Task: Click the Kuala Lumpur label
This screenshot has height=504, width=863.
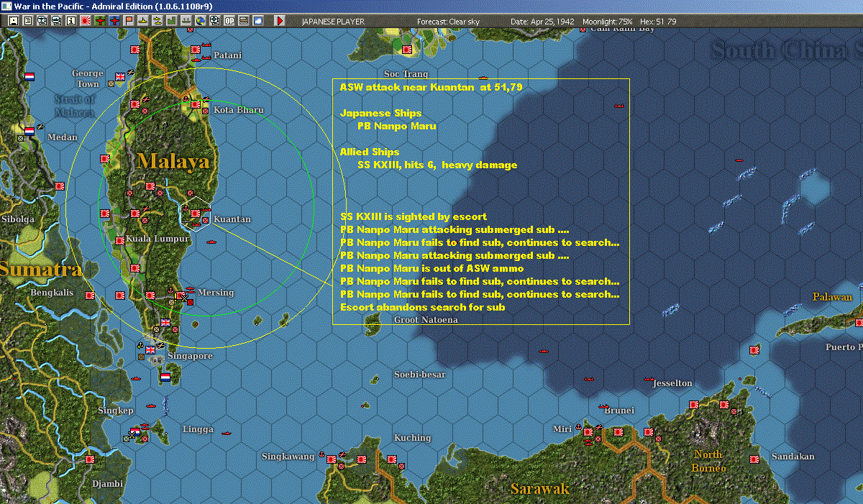Action: tap(157, 239)
